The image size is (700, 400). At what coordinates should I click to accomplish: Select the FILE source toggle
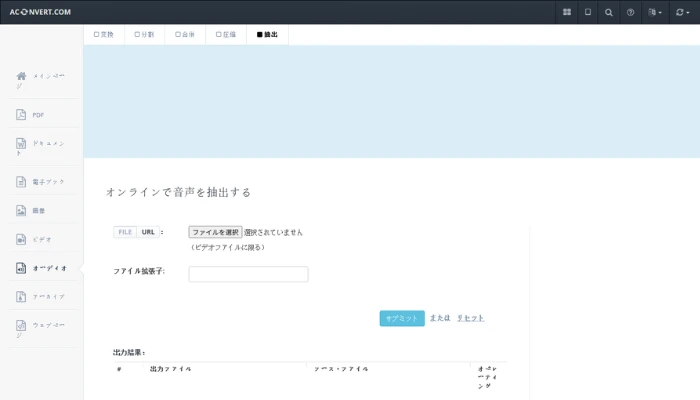coord(125,232)
